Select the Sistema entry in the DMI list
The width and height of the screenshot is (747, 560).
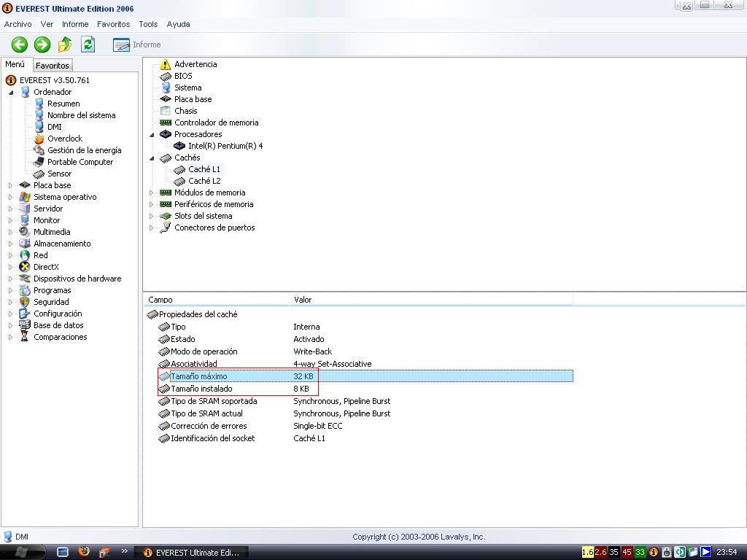[187, 87]
